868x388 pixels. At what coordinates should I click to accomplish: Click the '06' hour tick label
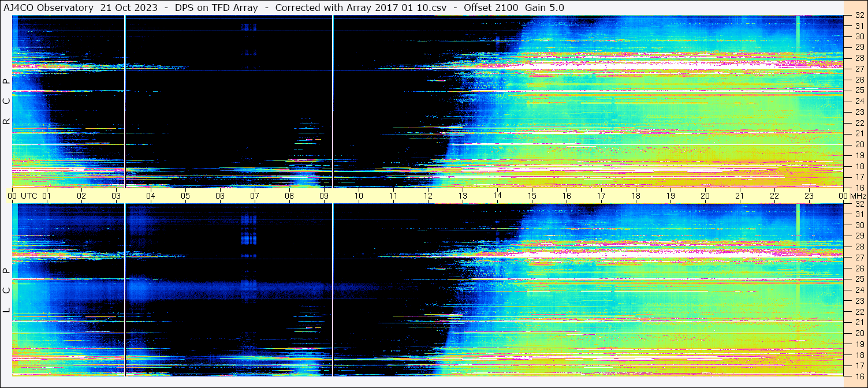(x=220, y=196)
